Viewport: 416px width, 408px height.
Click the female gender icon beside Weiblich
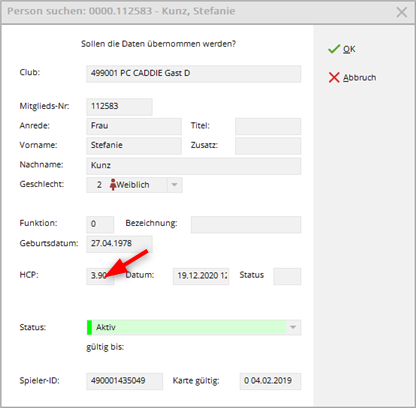point(113,185)
